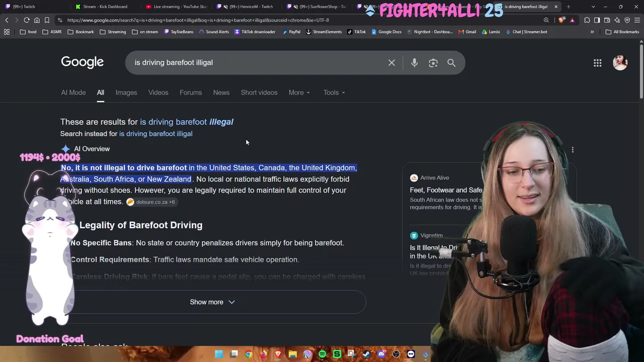Open the Windows Start menu

[219, 354]
